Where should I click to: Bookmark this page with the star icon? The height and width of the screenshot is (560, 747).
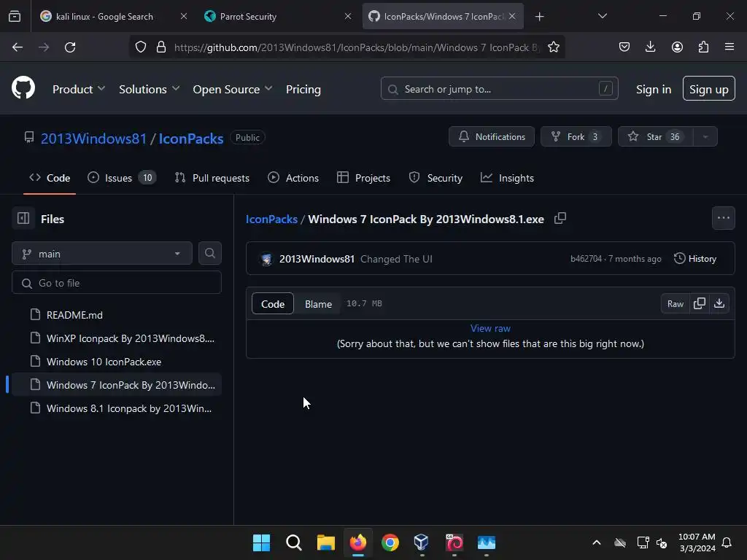(x=554, y=47)
